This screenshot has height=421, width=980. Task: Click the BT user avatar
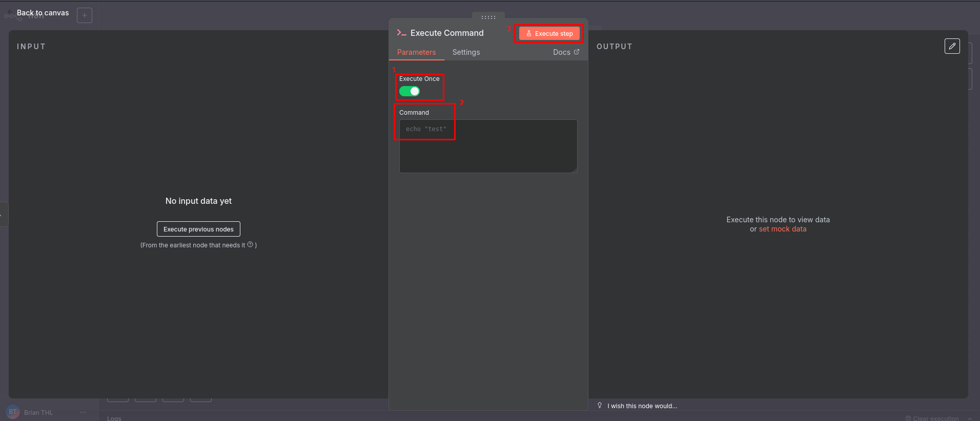[x=13, y=412]
